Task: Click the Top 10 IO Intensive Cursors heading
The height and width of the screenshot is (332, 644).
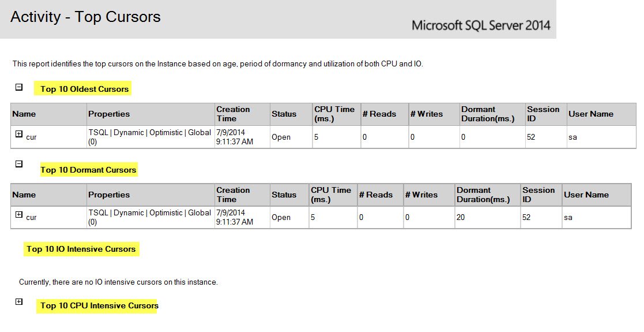Action: (x=81, y=249)
